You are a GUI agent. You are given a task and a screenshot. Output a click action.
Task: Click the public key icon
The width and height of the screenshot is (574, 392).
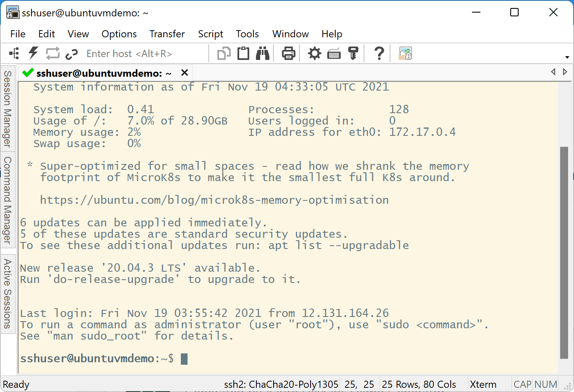point(353,53)
